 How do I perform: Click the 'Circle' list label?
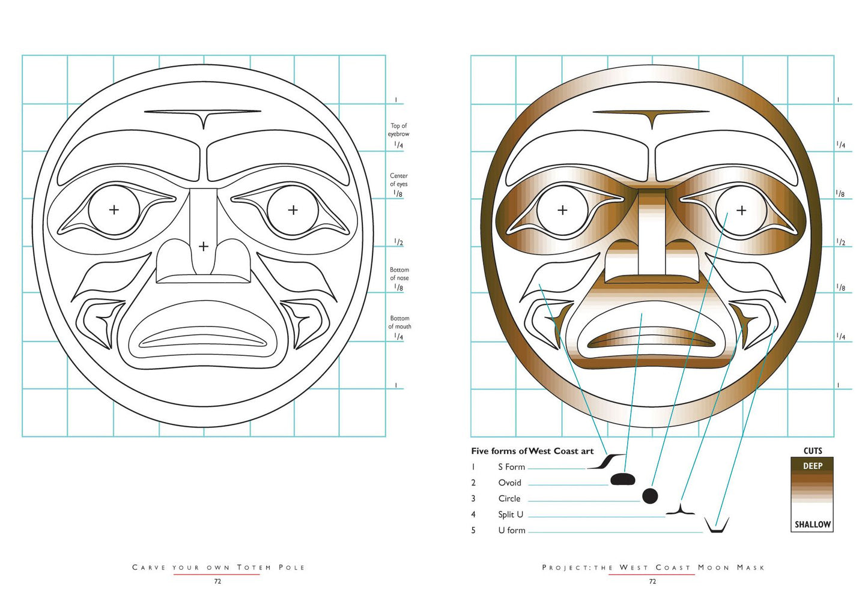pyautogui.click(x=509, y=499)
